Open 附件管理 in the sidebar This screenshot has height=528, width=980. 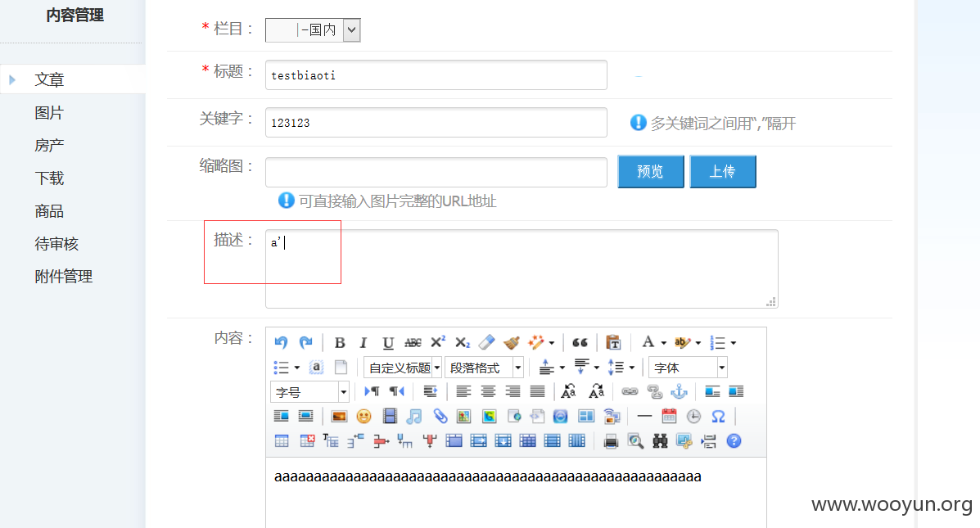[x=64, y=276]
